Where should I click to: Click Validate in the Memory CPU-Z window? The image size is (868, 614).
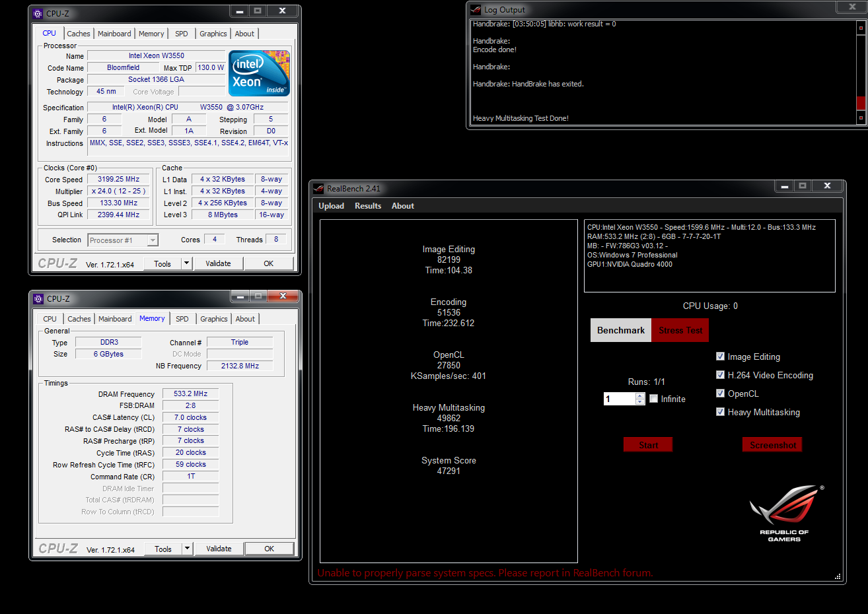pyautogui.click(x=219, y=549)
